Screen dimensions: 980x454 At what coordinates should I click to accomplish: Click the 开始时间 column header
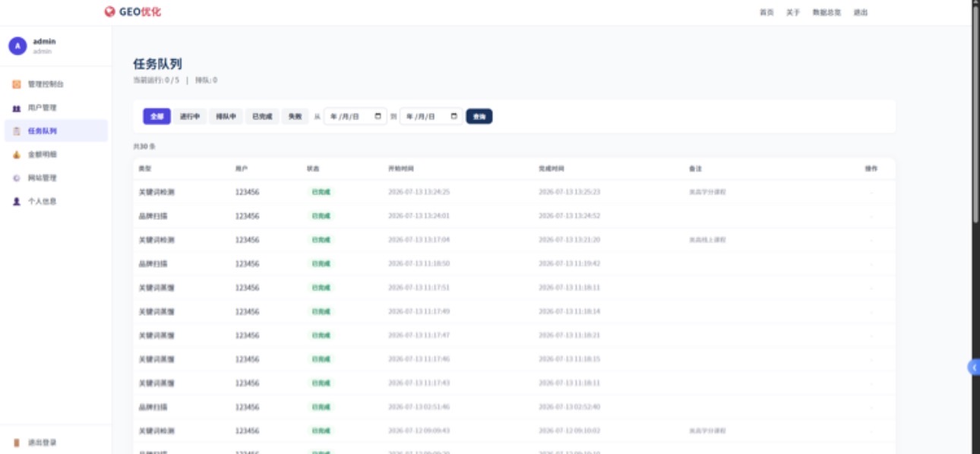400,169
